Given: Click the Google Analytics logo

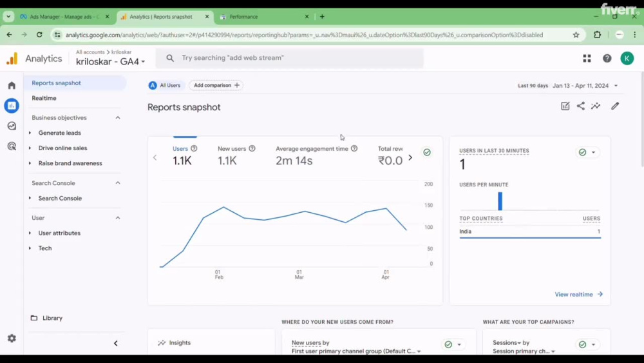Looking at the screenshot, I should [12, 59].
